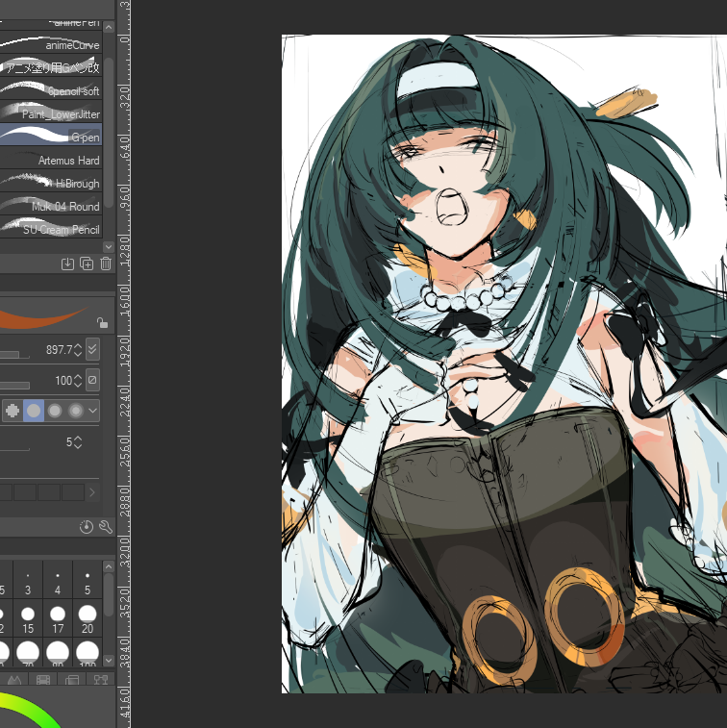Select the G-pen sub tool

coord(51,135)
